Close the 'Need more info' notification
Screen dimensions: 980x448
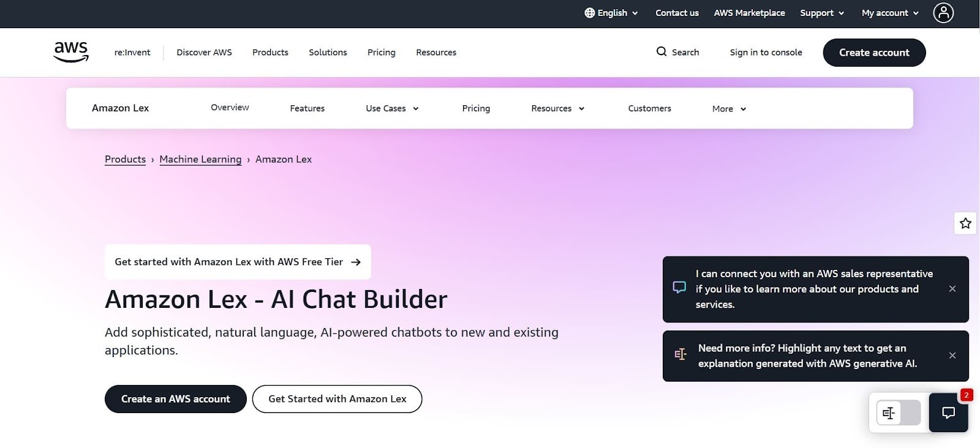(952, 355)
